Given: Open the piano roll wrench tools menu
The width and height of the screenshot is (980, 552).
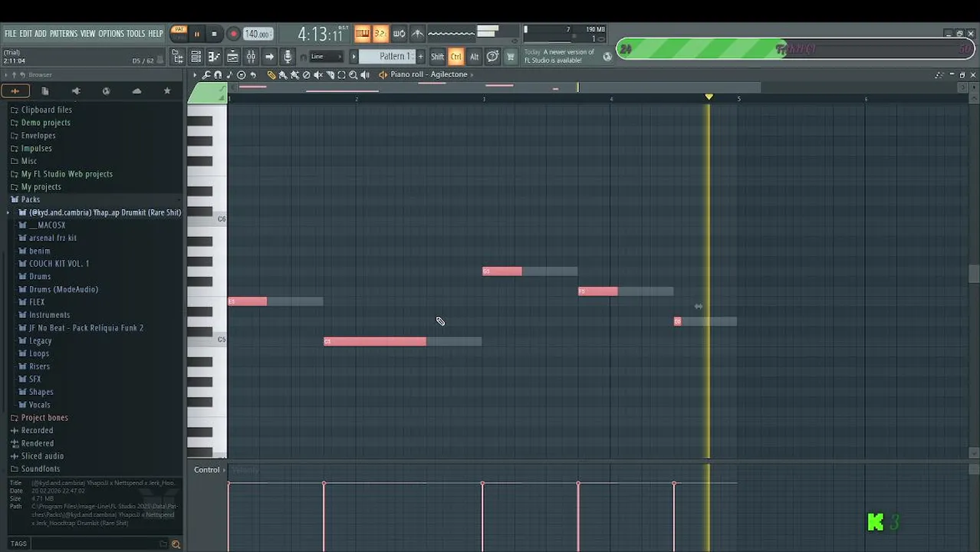Looking at the screenshot, I should click(206, 74).
